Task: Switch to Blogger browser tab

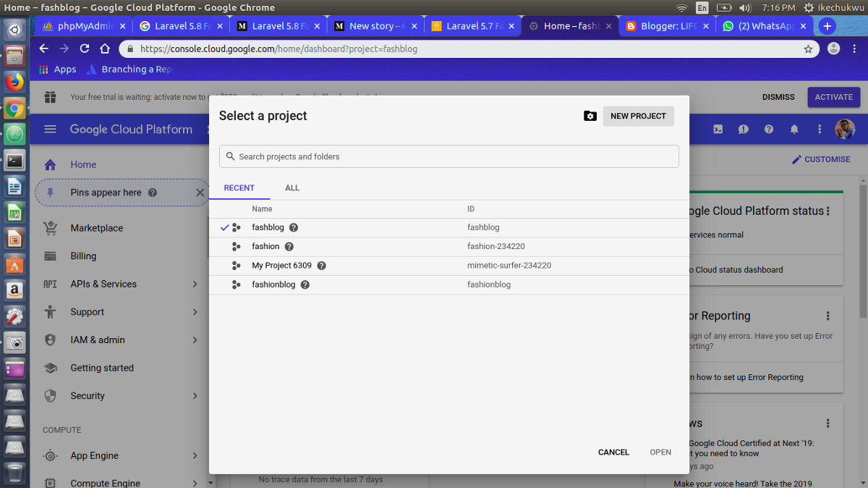Action: [x=666, y=26]
